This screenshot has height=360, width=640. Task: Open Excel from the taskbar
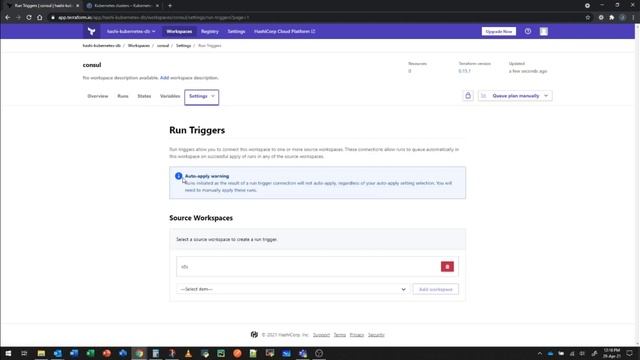pyautogui.click(x=90, y=353)
